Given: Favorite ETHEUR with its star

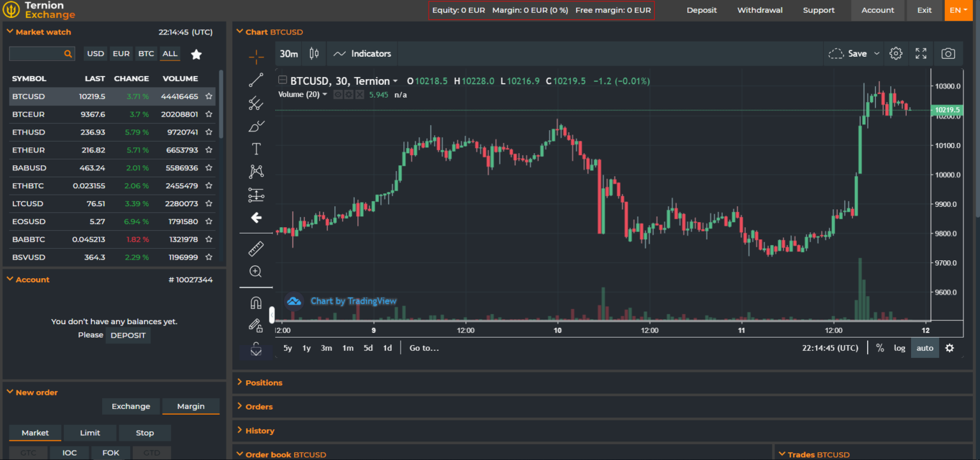Looking at the screenshot, I should click(209, 150).
